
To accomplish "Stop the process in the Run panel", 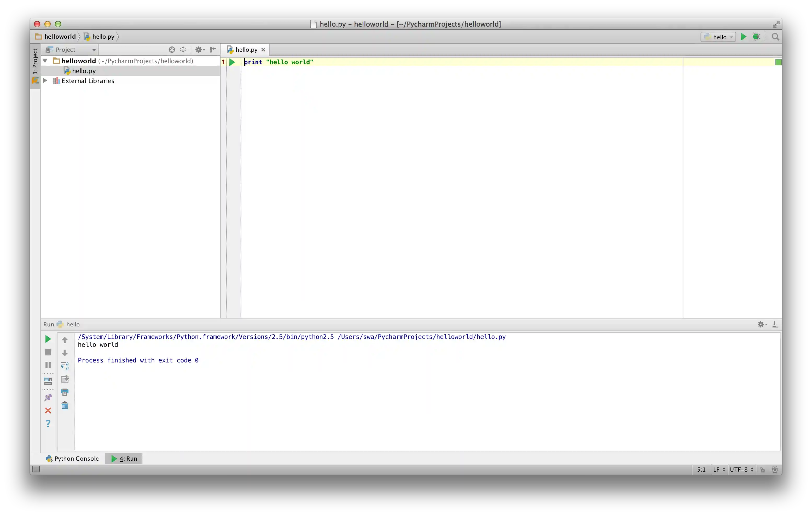I will tap(48, 352).
